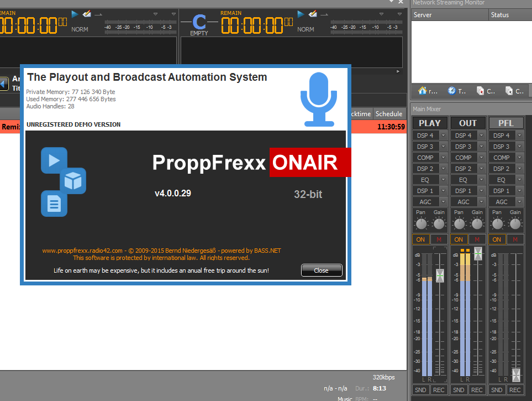Click the Network Streaming Monitor list area

pos(472,51)
